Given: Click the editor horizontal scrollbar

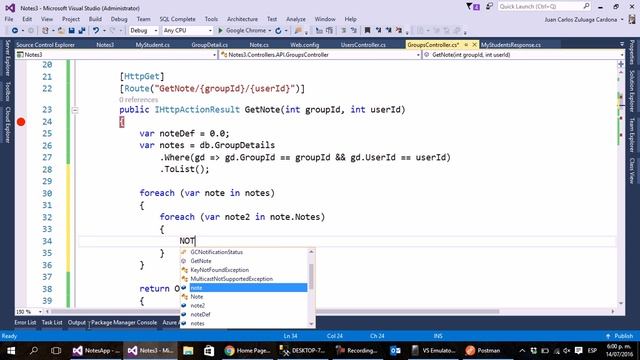Looking at the screenshot, I should click(275, 311).
